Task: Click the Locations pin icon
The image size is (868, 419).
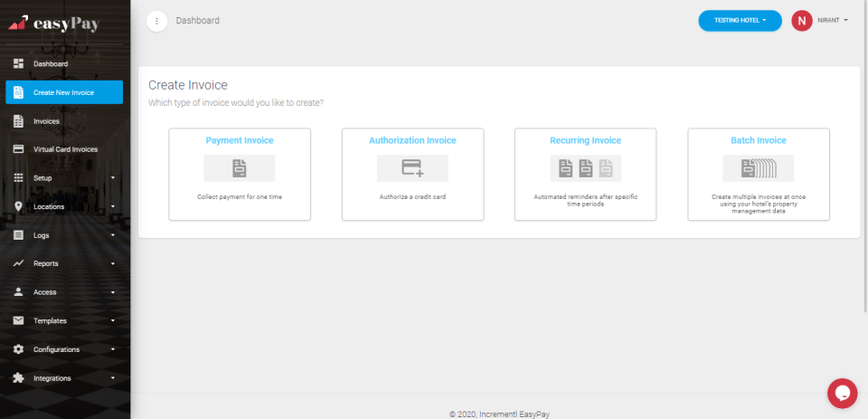Action: (x=18, y=206)
